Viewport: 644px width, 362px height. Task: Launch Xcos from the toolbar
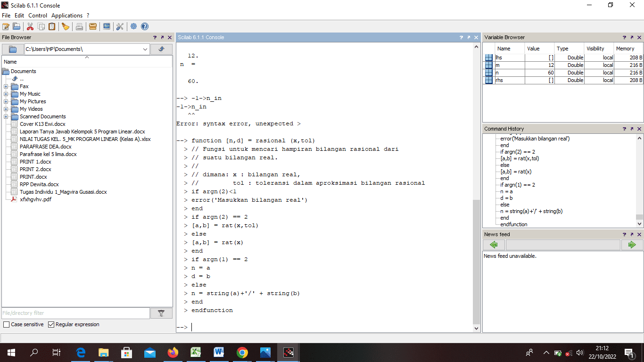(107, 26)
